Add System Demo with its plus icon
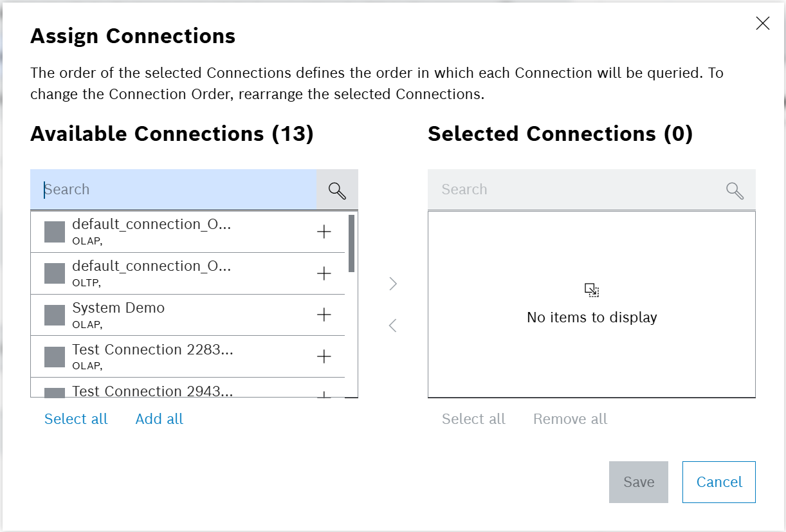 point(324,315)
